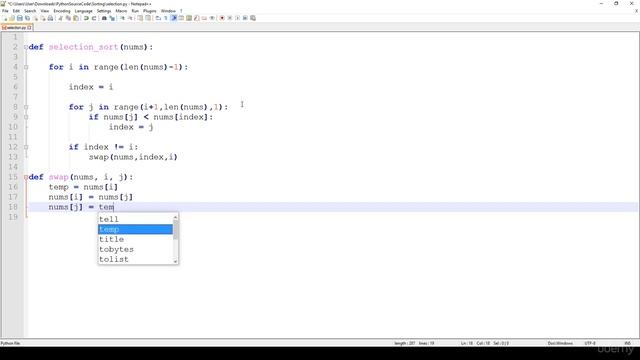Click the Copy toolbar icon

pos(68,18)
